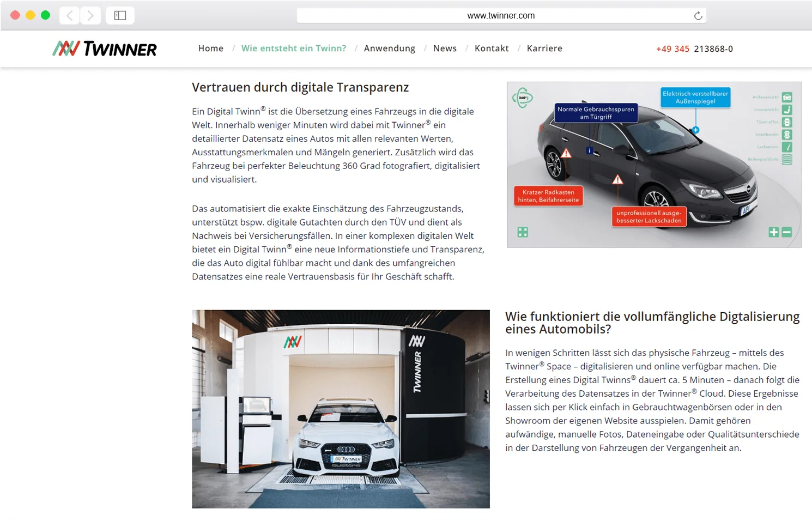This screenshot has height=521, width=812.
Task: Click the www.twinner.com address bar
Action: (x=501, y=16)
